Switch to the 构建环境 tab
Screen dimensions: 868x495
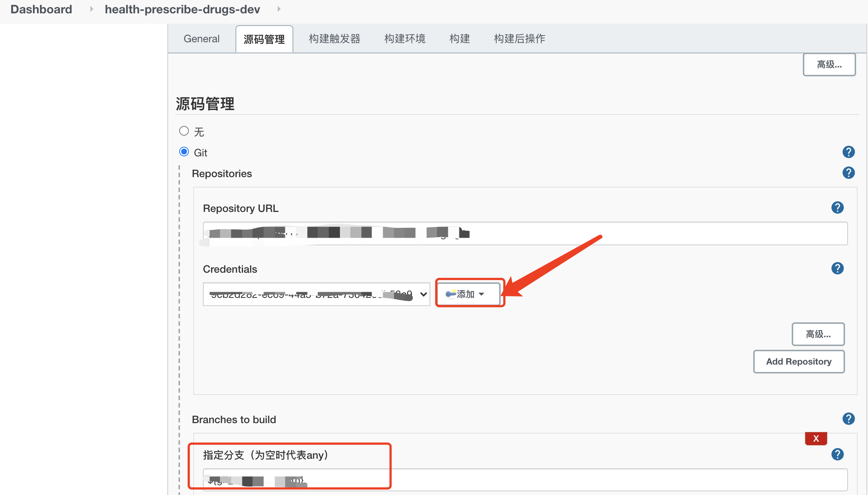coord(405,39)
